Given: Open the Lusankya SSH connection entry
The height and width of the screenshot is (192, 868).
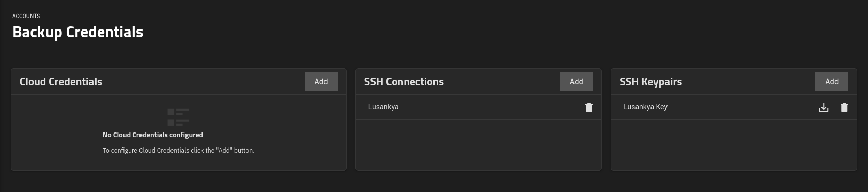Looking at the screenshot, I should (x=478, y=107).
